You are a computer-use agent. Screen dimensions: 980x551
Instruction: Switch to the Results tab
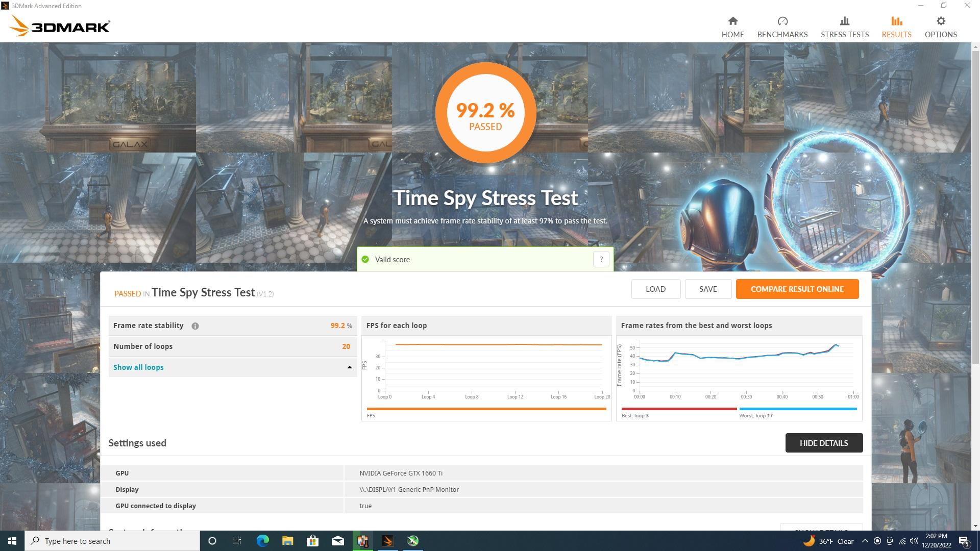click(896, 27)
